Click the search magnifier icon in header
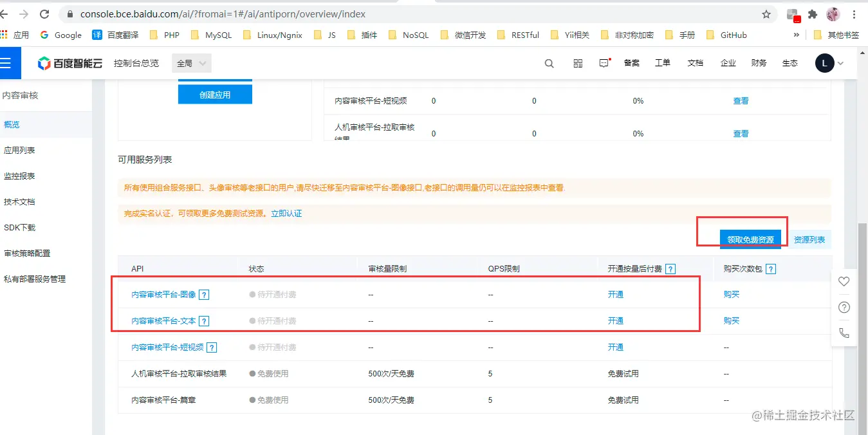Viewport: 868px width, 435px height. pyautogui.click(x=549, y=63)
